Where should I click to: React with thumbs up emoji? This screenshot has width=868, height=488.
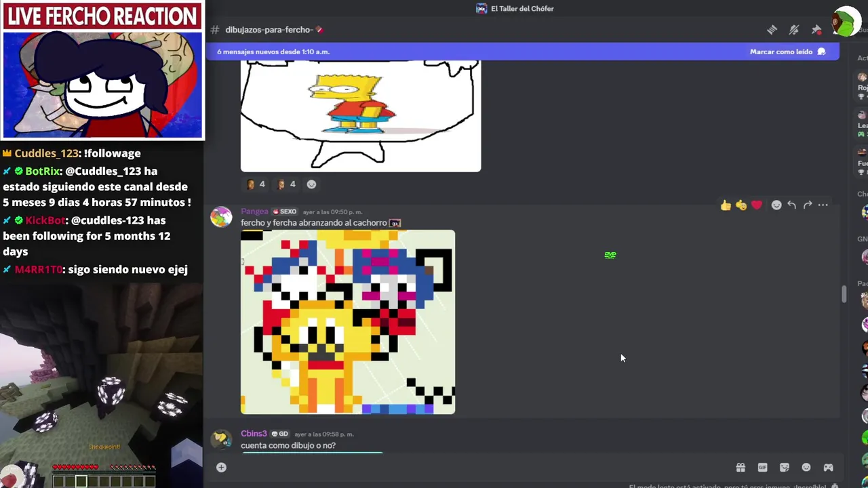(726, 205)
